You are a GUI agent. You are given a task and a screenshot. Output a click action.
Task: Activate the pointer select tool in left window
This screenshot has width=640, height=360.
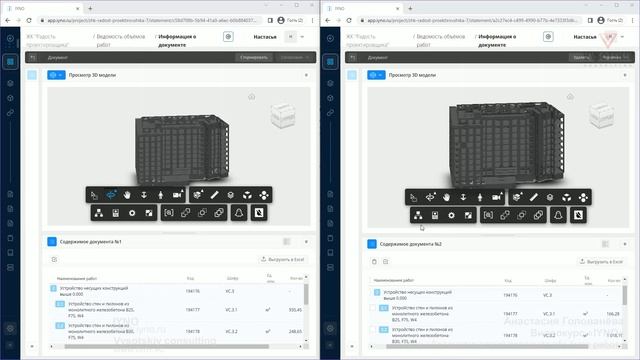coord(94,195)
